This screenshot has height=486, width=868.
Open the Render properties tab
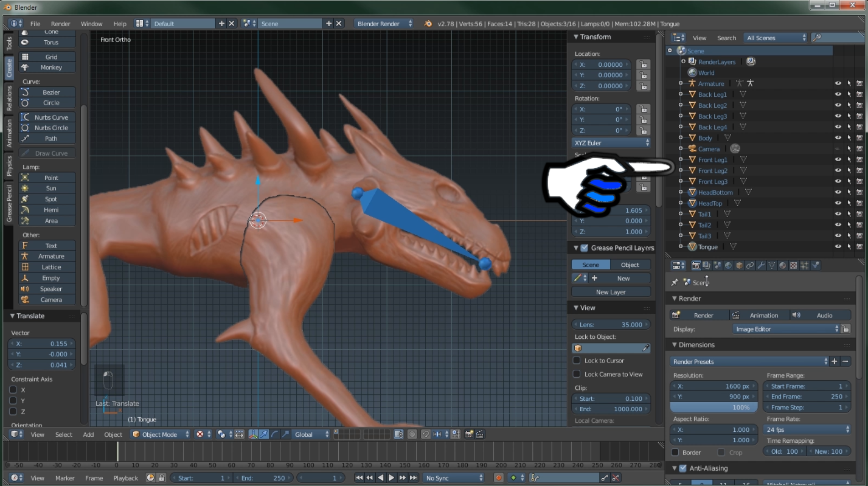[696, 265]
